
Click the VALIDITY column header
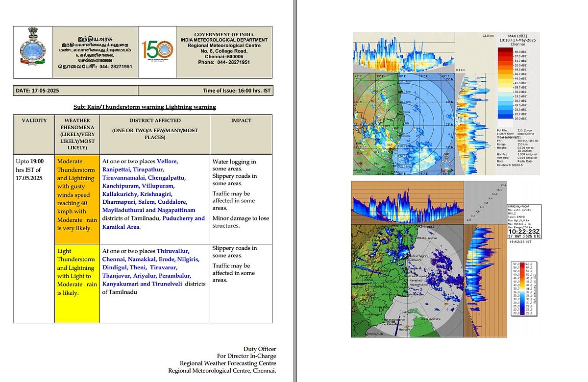[34, 120]
